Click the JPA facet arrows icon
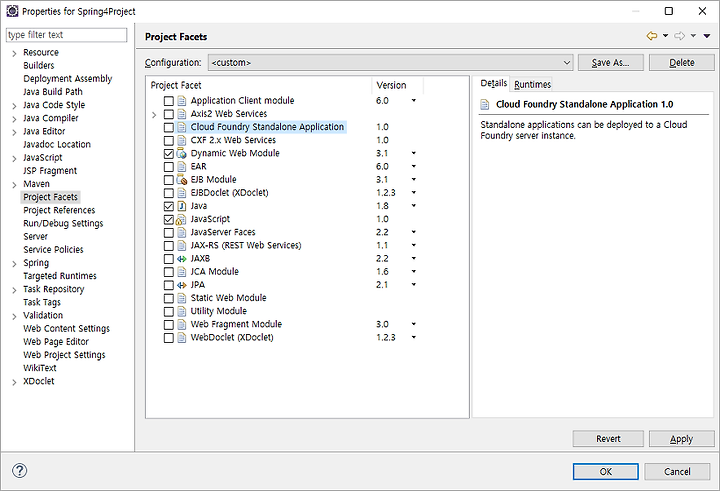Viewport: 720px width, 491px height. pyautogui.click(x=182, y=285)
